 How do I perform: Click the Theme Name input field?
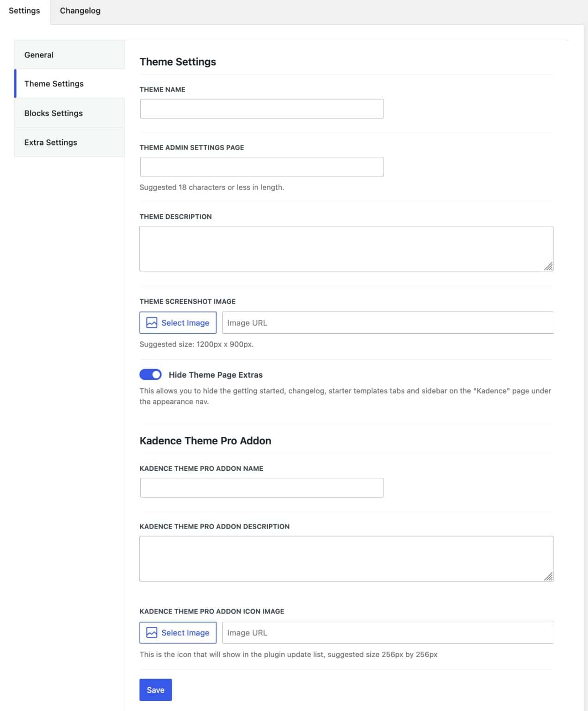click(261, 108)
